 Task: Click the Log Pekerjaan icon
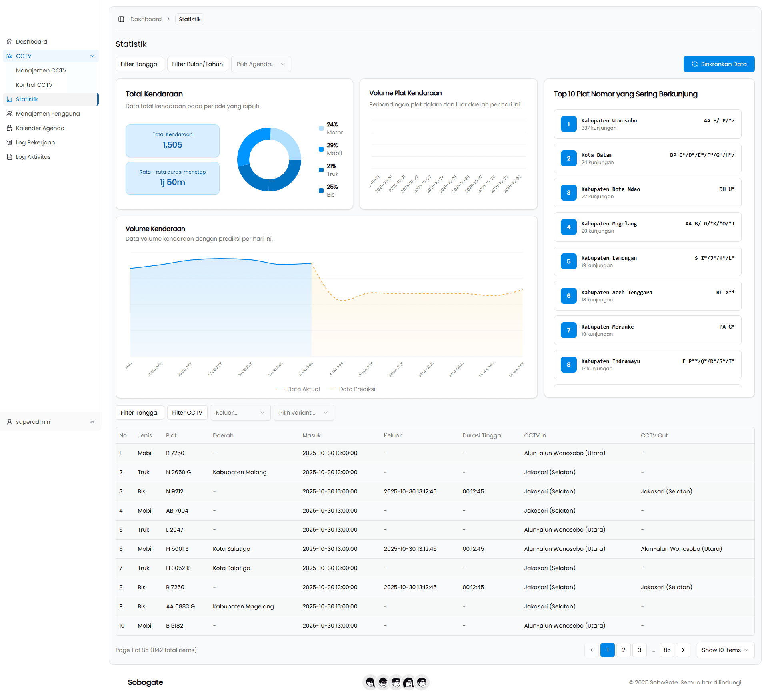coord(10,142)
